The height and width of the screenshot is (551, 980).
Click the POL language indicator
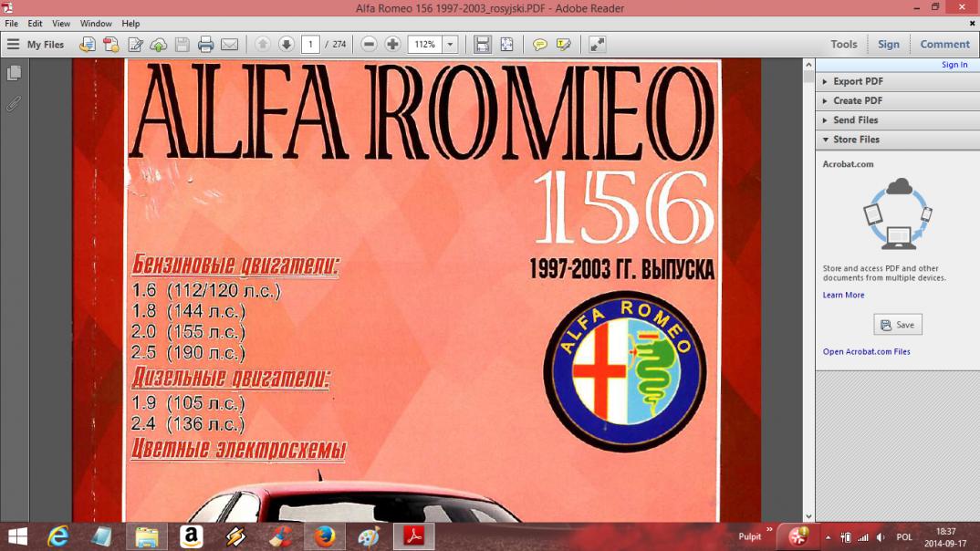[x=903, y=537]
